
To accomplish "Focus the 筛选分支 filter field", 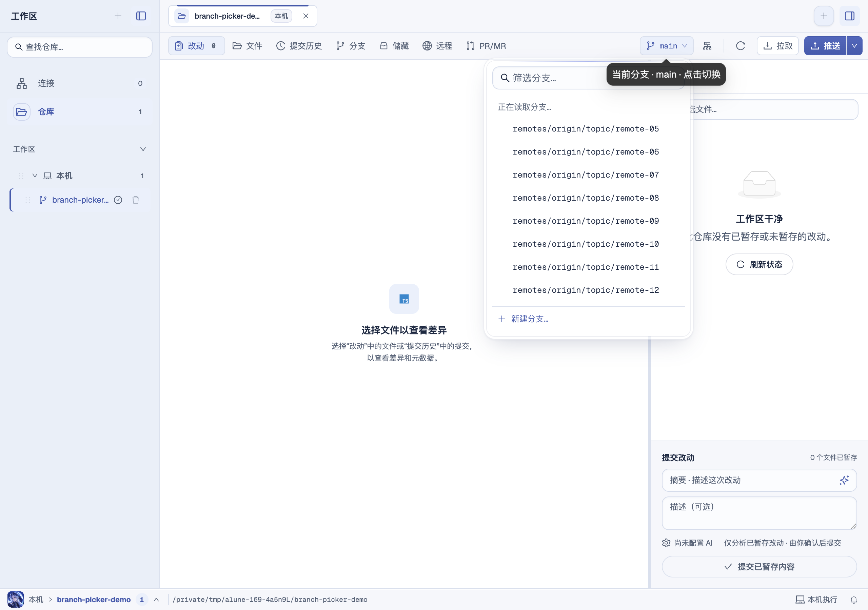I will point(588,78).
